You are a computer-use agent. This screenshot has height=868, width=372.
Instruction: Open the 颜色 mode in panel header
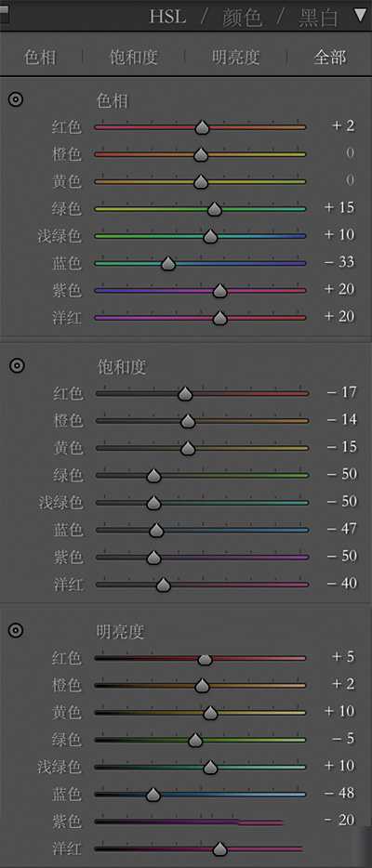242,18
